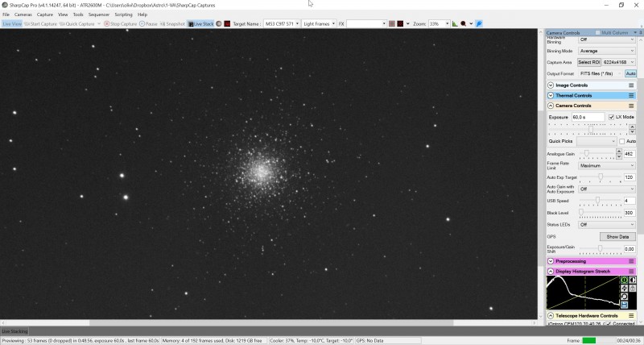Enable the Auto exposure checkbox
The height and width of the screenshot is (345, 644).
tap(621, 141)
